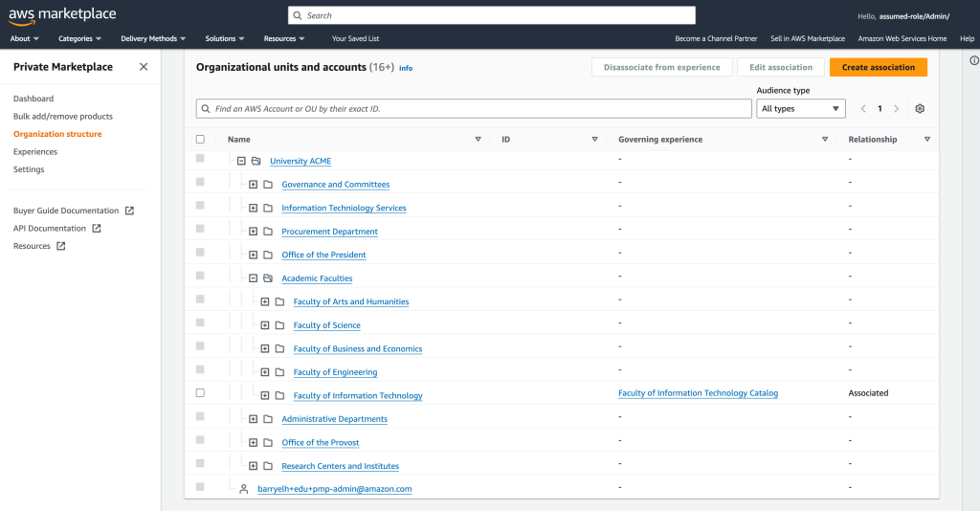
Task: Go to previous page arrow
Action: pyautogui.click(x=863, y=109)
